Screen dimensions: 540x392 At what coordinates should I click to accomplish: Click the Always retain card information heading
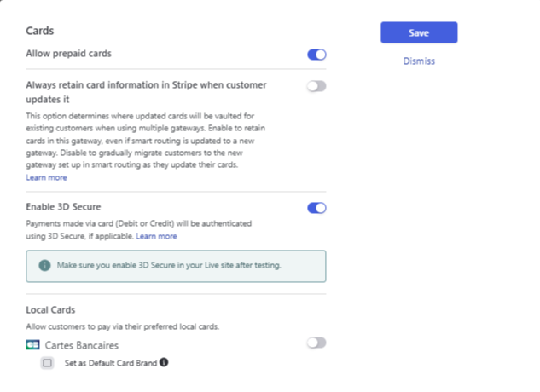147,92
